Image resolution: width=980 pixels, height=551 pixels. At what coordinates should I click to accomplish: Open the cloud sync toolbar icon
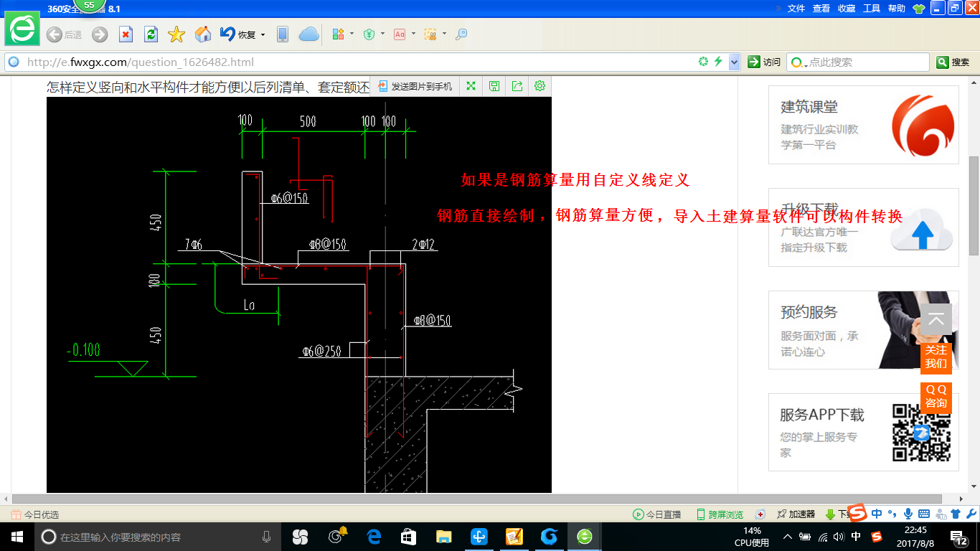(x=308, y=34)
